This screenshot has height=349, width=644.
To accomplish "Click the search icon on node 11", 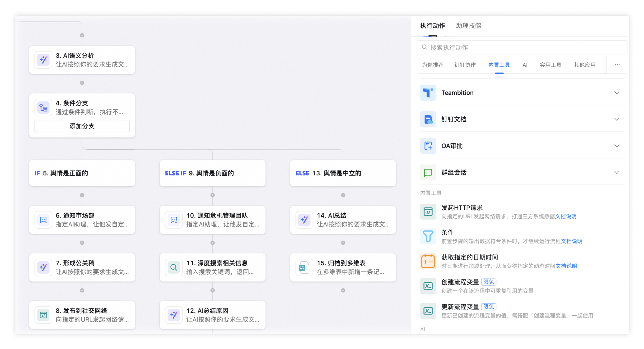I will click(174, 267).
